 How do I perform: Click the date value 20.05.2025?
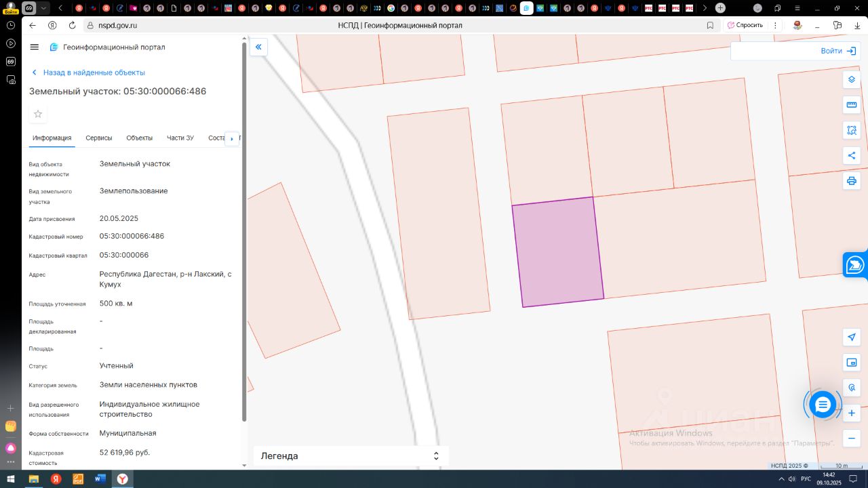(119, 219)
